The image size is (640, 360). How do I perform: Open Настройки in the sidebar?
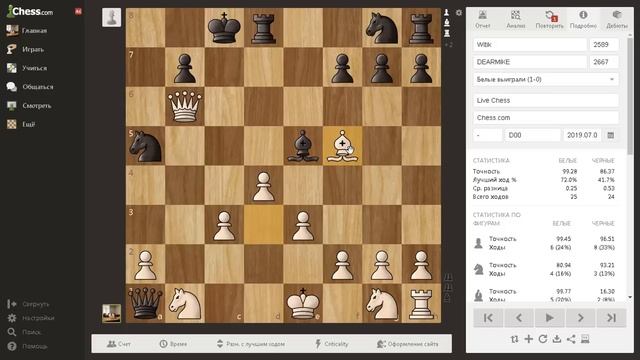coord(31,318)
